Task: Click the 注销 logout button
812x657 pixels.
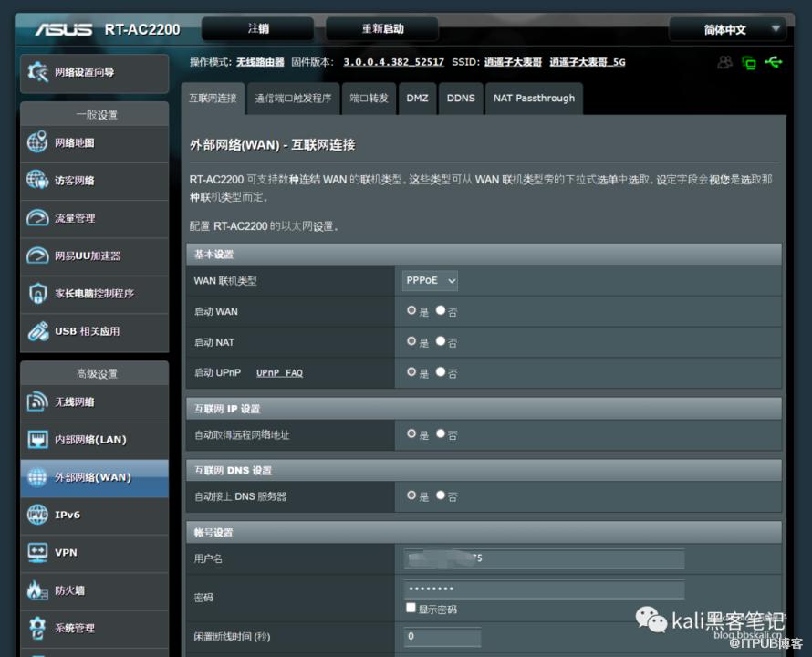Action: 258,29
